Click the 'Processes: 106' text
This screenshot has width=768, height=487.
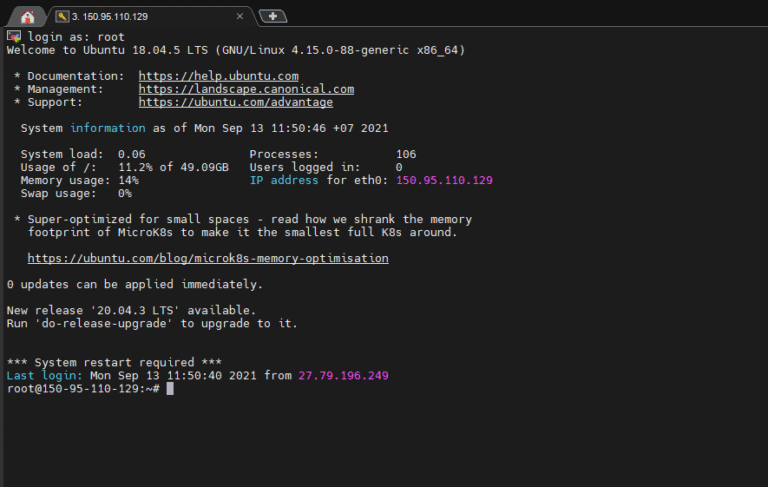click(333, 154)
